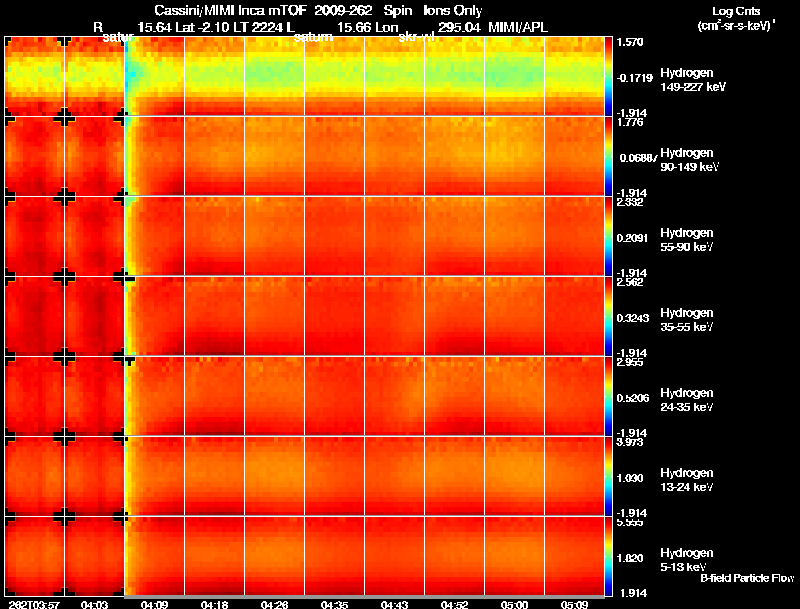Viewport: 800px width, 609px height.
Task: Click the plot title 'Cassini/MIMI Inca mTOF'
Action: [230, 10]
